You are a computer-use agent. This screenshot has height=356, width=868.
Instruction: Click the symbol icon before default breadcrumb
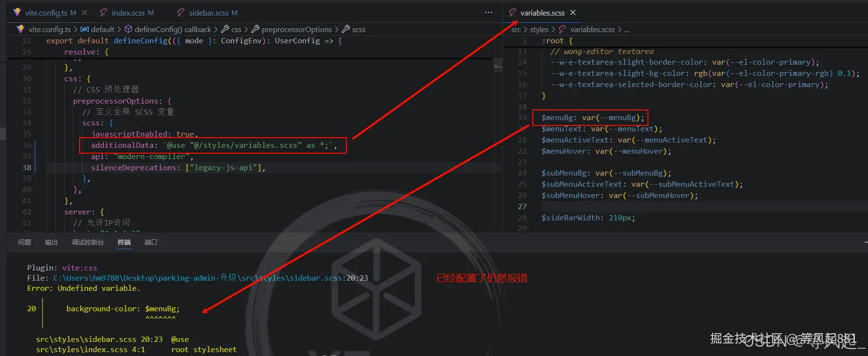pos(85,30)
